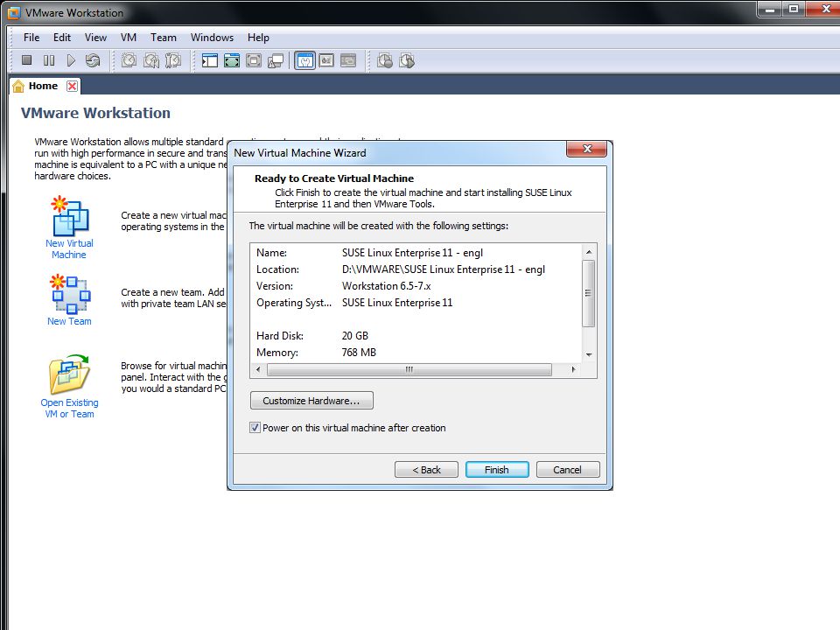The height and width of the screenshot is (630, 840).
Task: Click the horizontal scroll right arrow
Action: [573, 369]
